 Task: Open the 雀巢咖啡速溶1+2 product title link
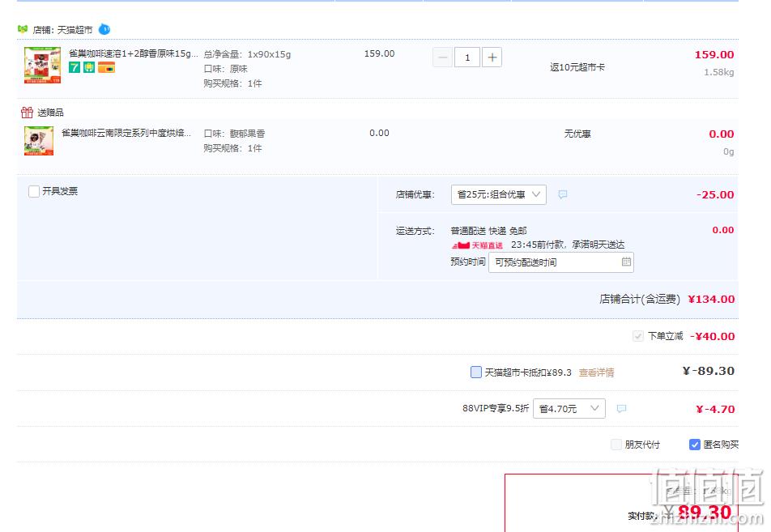(x=134, y=53)
